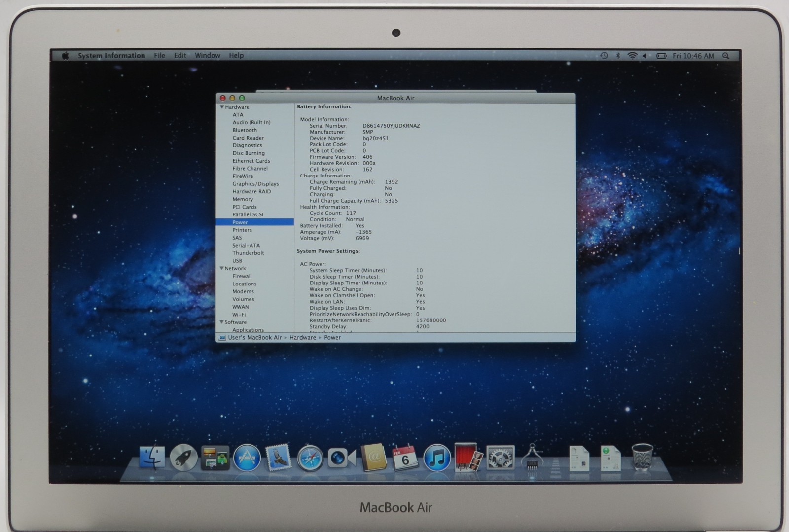The image size is (789, 532).
Task: Open System Preferences gear icon
Action: (500, 458)
